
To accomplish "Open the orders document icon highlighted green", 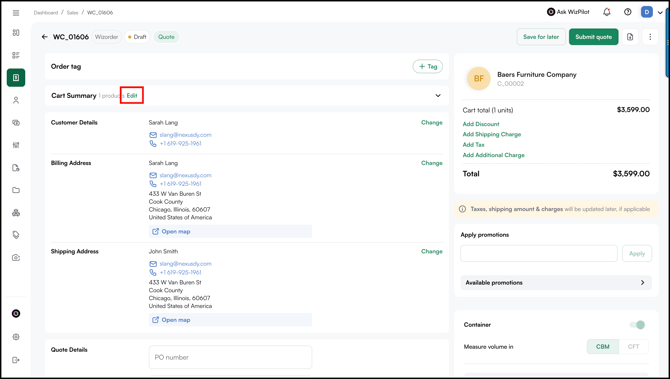I will 16,78.
